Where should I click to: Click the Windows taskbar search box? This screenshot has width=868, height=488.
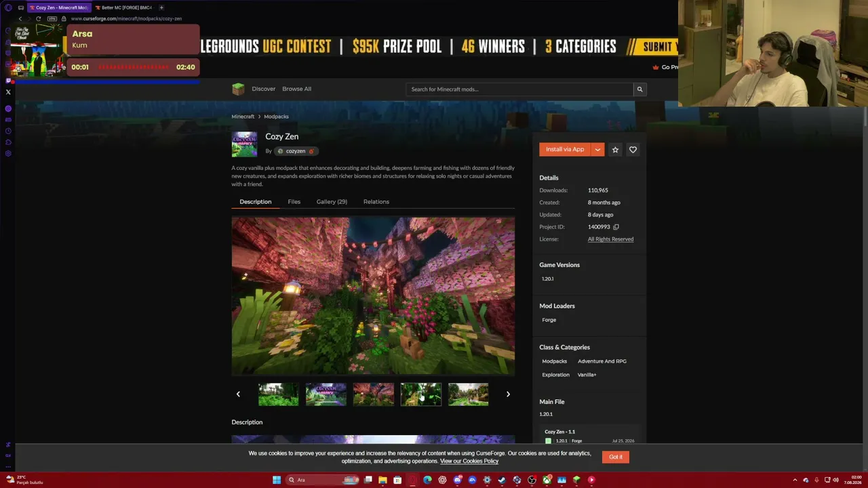[x=321, y=480]
